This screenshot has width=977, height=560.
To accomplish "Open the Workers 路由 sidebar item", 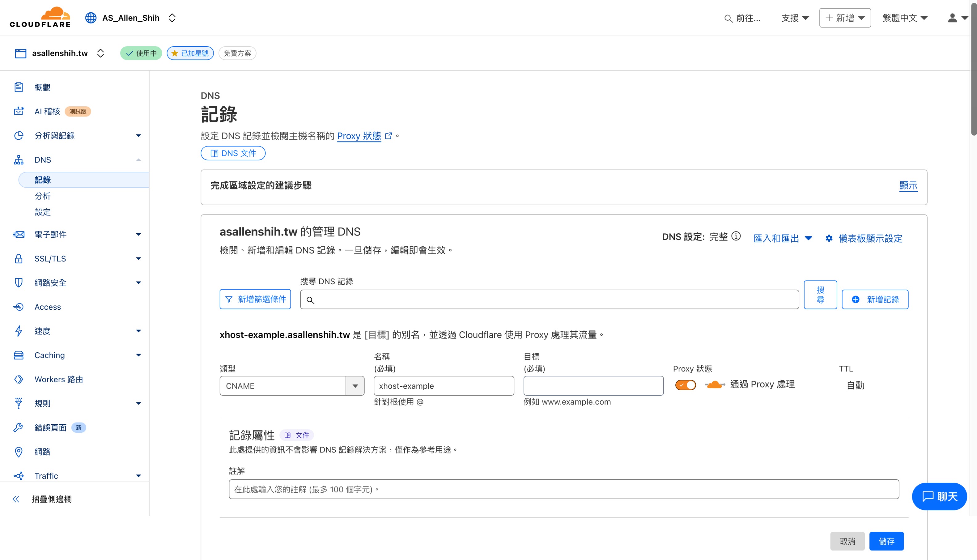I will point(59,379).
